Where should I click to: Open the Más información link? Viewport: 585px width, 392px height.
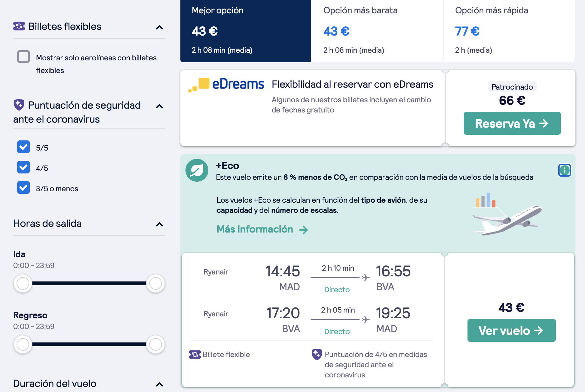pyautogui.click(x=262, y=229)
